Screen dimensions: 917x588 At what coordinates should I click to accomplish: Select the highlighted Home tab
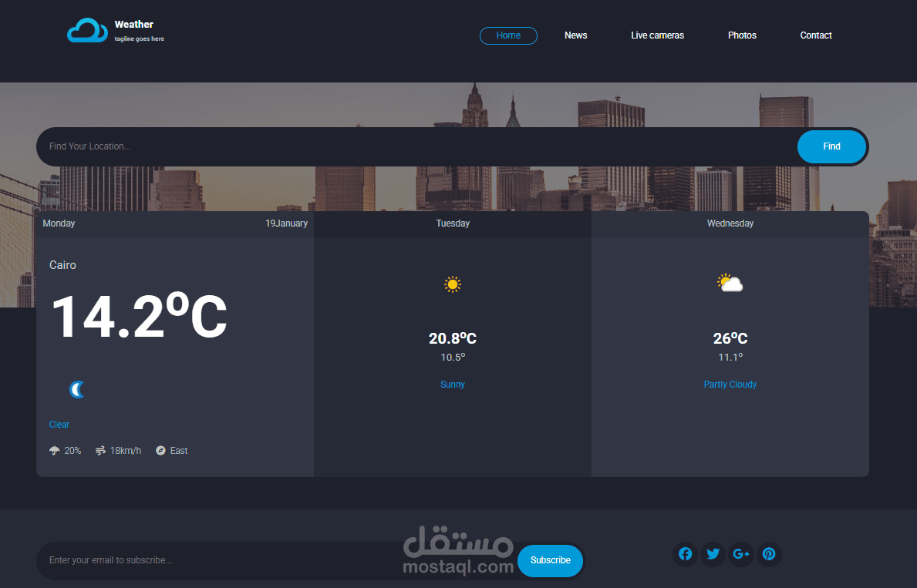pos(508,35)
